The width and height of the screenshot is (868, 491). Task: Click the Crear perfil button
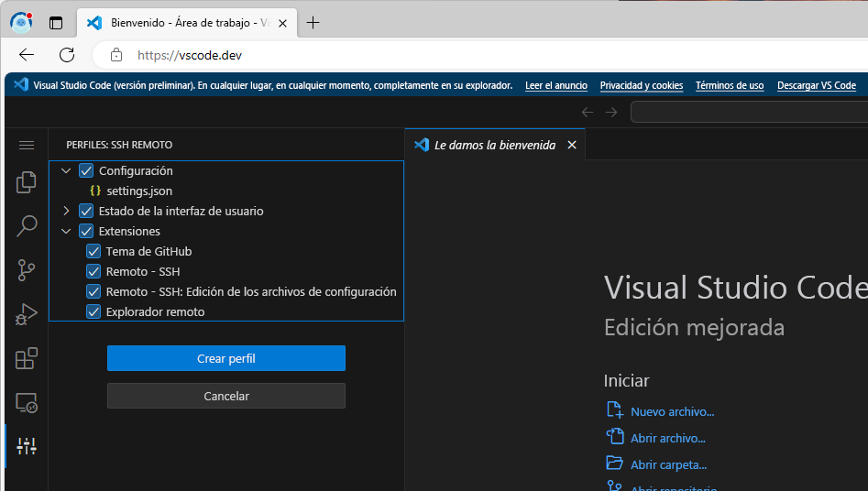point(225,358)
